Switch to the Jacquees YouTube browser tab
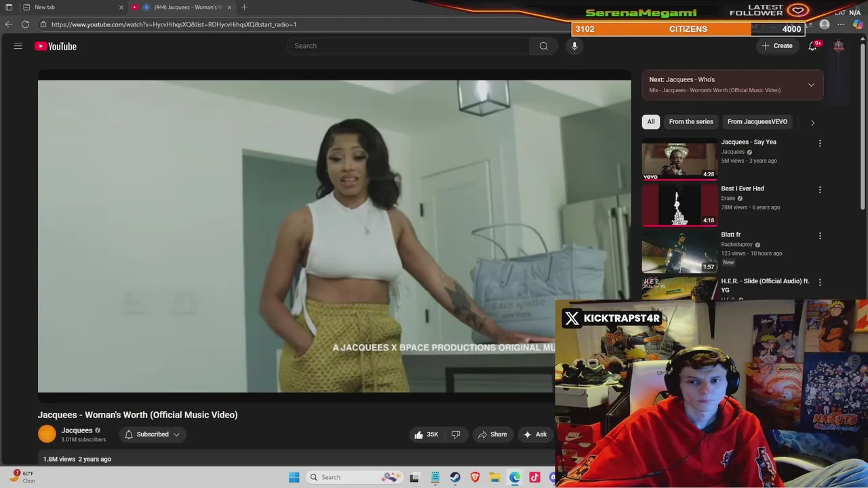This screenshot has height=488, width=868. [x=182, y=7]
